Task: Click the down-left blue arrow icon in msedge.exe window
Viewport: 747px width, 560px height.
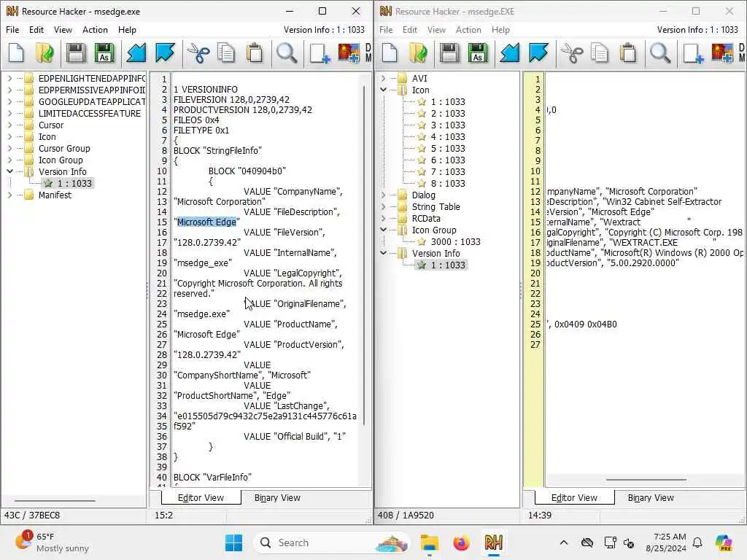Action: [x=136, y=52]
